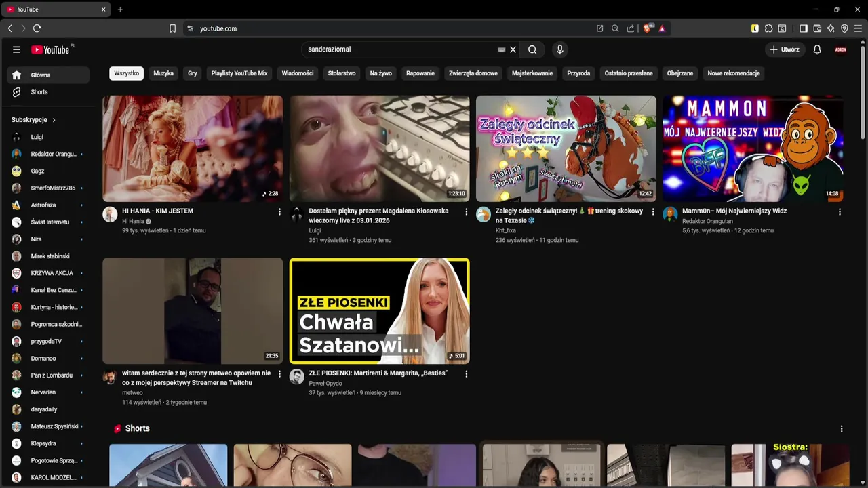
Task: Open more options for Zaległy odcinek świąteczny
Action: pyautogui.click(x=653, y=212)
